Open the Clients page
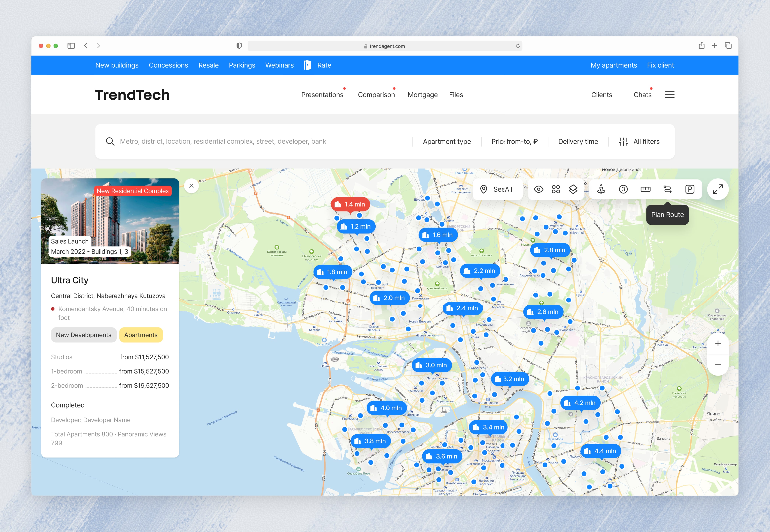This screenshot has height=532, width=770. point(602,95)
